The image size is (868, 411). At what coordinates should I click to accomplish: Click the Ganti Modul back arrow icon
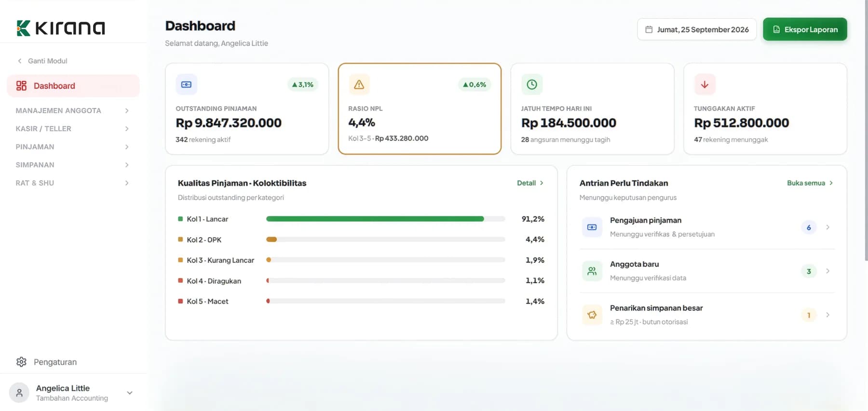click(x=19, y=61)
